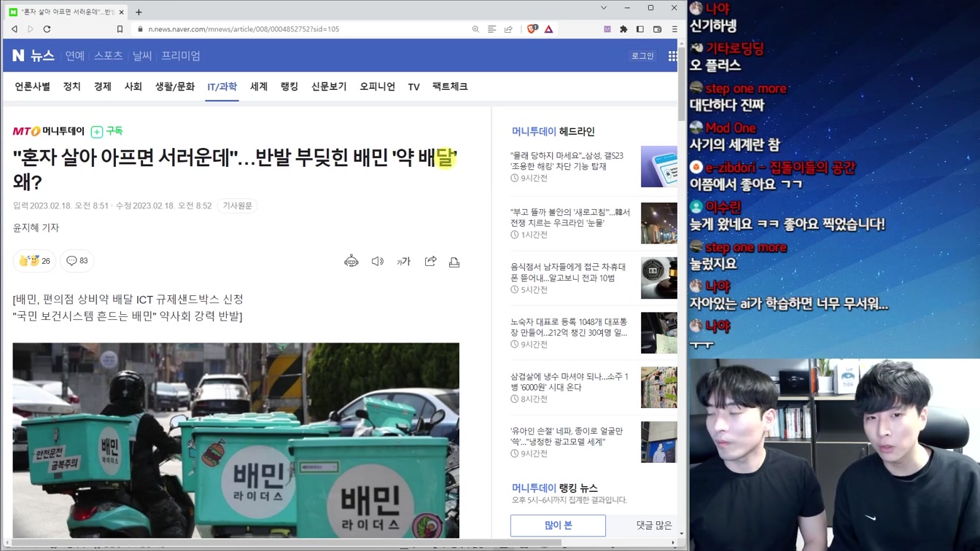Viewport: 980px width, 551px height.
Task: Open a new browser tab
Action: pos(139,12)
